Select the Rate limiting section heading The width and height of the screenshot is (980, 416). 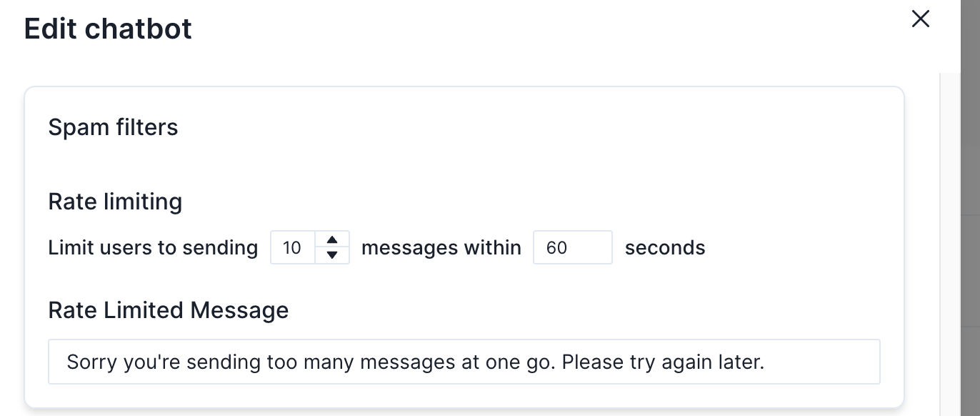coord(115,202)
